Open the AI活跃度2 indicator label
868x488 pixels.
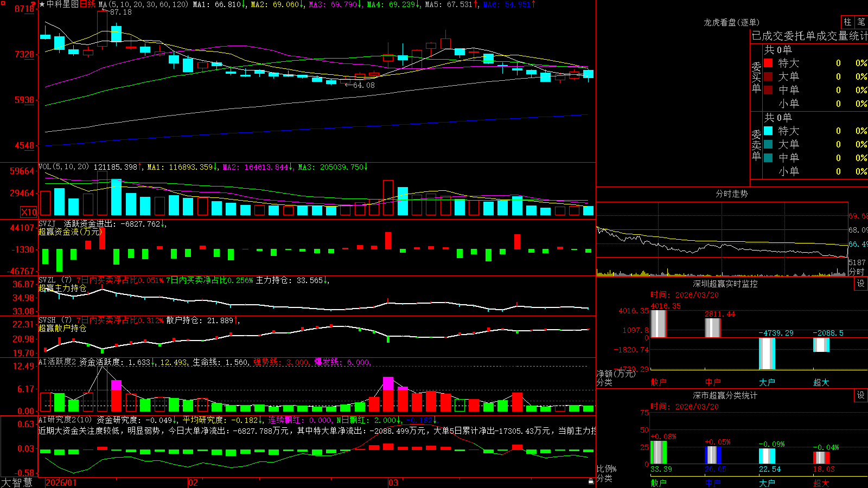click(58, 362)
